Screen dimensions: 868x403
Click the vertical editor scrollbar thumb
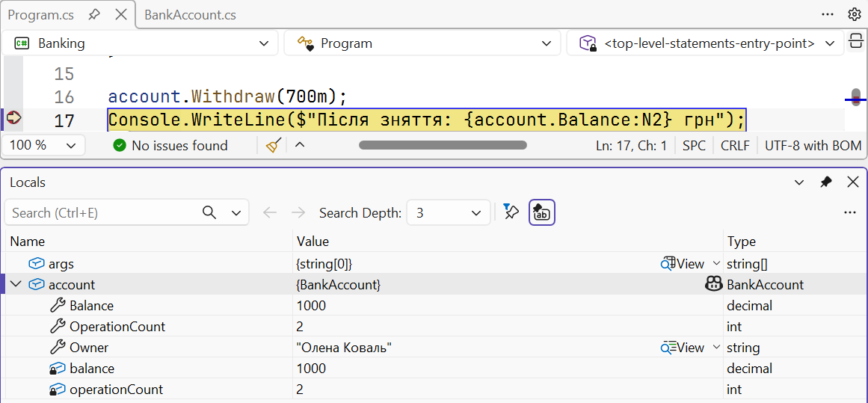point(856,96)
